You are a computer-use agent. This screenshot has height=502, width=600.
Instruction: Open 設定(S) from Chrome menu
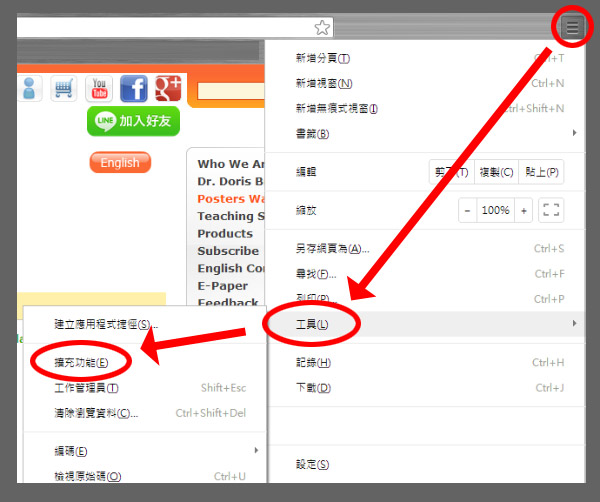425,464
